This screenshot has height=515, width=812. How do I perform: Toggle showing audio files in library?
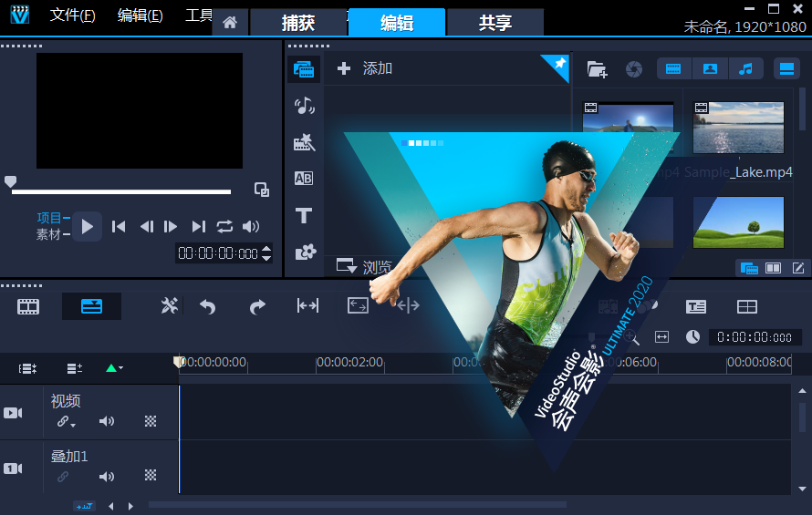pos(745,69)
